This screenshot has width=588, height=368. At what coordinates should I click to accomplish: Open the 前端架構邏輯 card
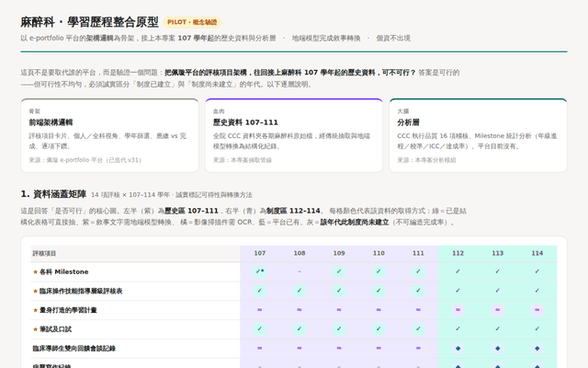coord(109,135)
